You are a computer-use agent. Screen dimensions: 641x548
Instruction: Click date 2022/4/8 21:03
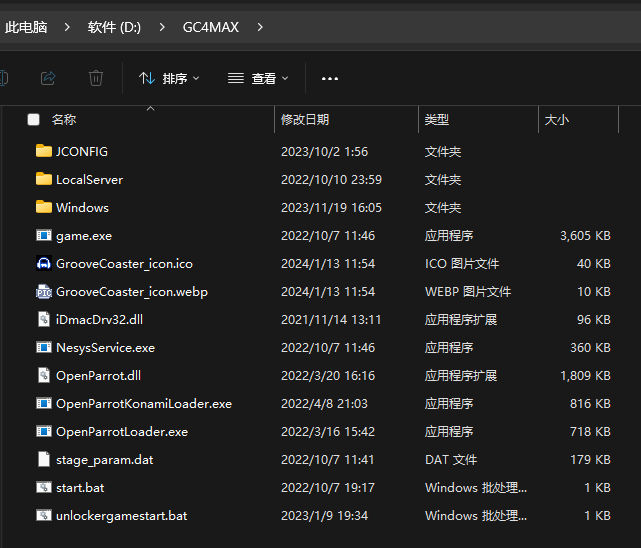point(324,404)
